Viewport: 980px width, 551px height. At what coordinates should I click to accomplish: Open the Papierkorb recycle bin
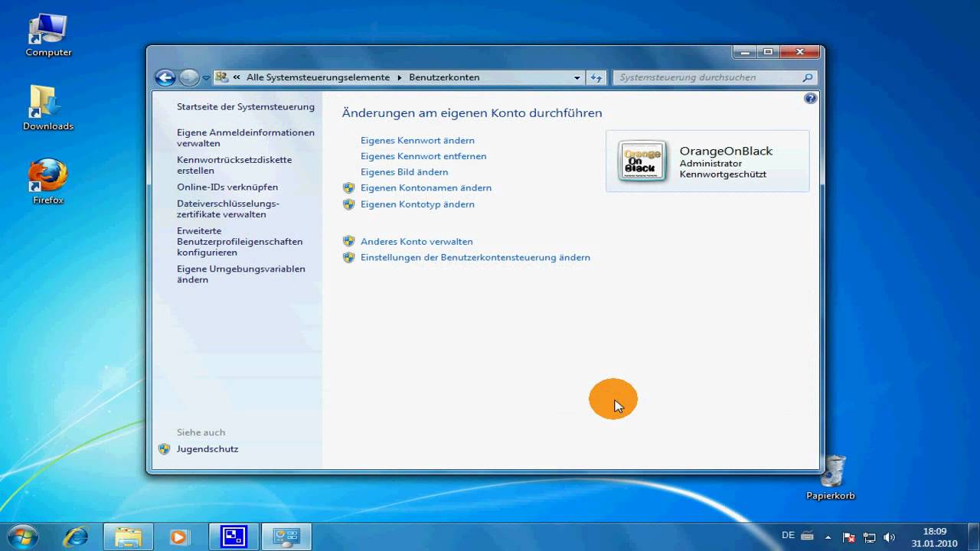click(x=831, y=478)
